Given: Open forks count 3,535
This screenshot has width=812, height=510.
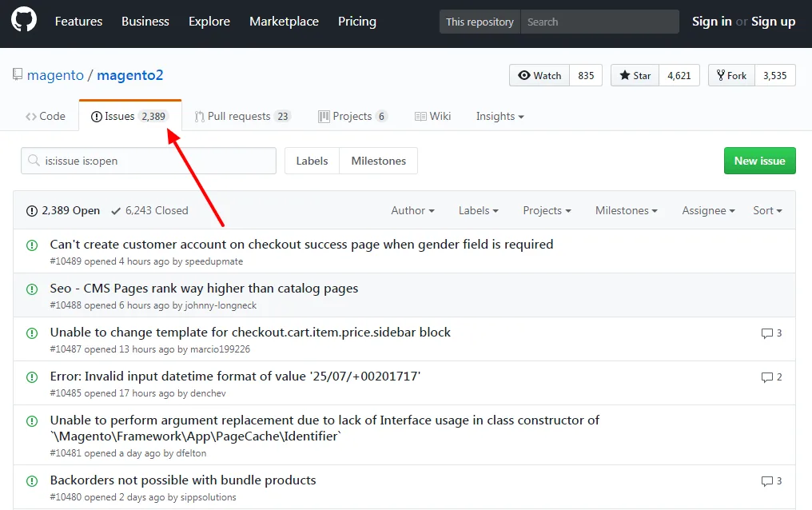Looking at the screenshot, I should coord(774,76).
